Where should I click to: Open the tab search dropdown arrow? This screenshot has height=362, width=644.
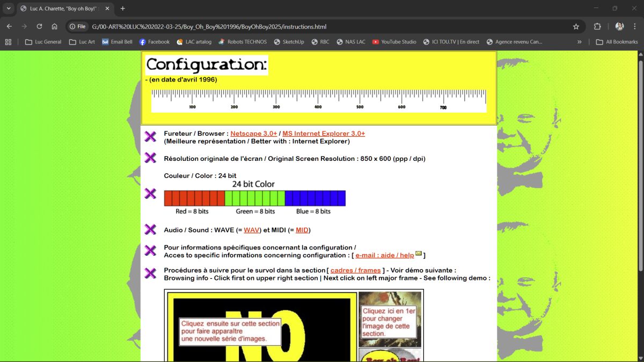coord(8,8)
